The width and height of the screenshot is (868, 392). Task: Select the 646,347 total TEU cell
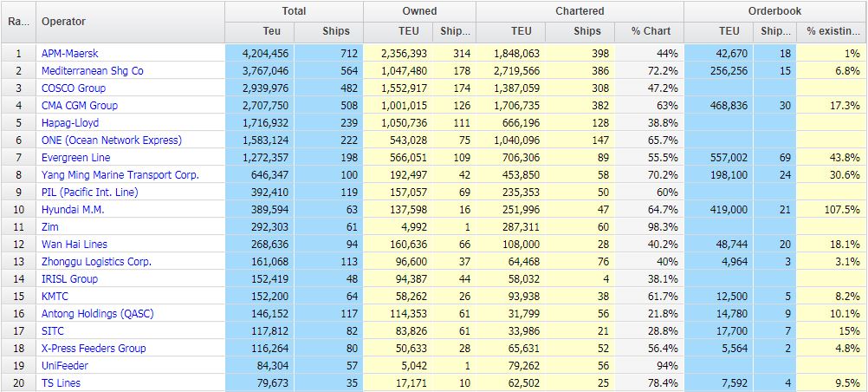(x=260, y=174)
